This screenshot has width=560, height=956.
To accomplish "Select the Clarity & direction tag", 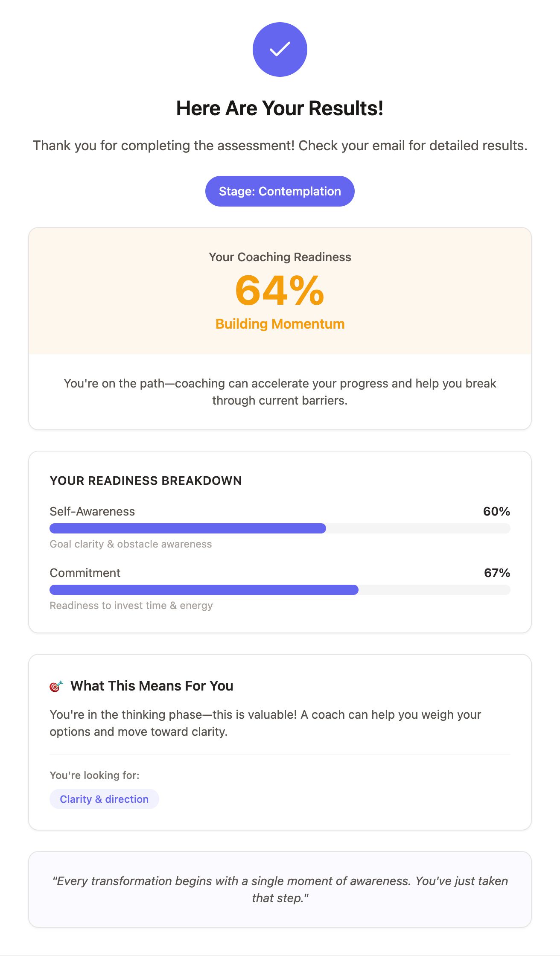I will pyautogui.click(x=104, y=799).
